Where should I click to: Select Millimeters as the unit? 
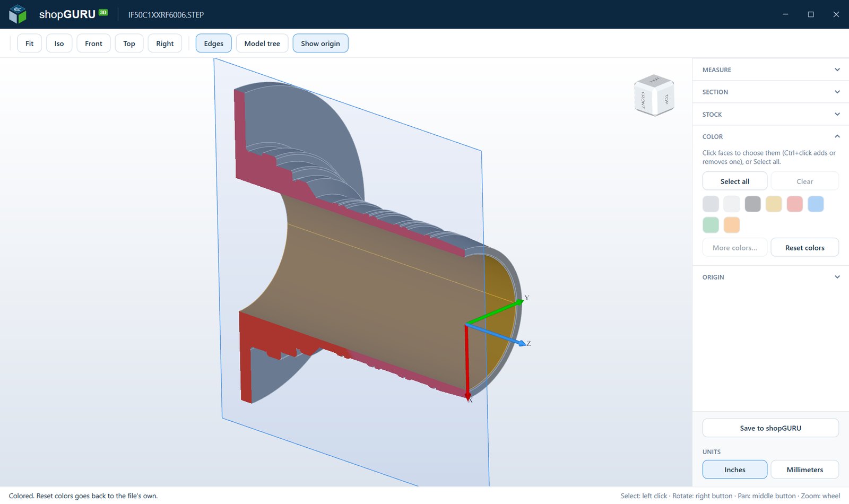tap(805, 470)
